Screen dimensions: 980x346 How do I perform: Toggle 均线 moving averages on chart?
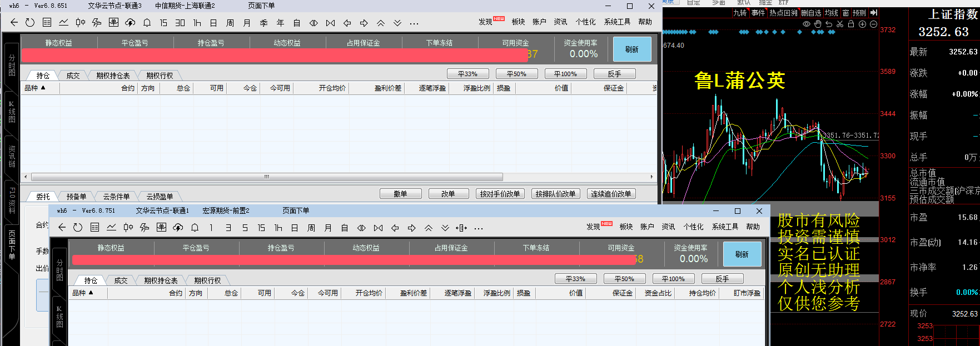831,13
